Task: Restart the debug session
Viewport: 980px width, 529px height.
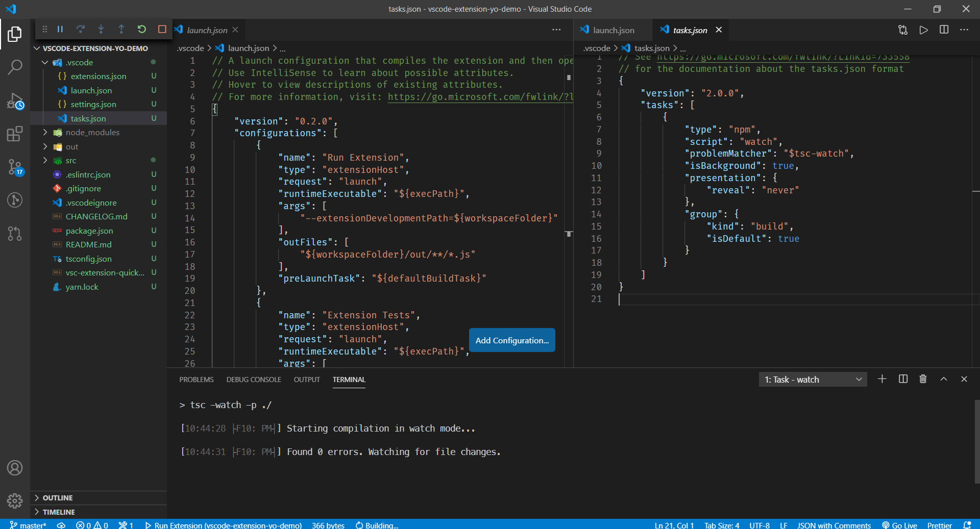Action: click(x=142, y=29)
